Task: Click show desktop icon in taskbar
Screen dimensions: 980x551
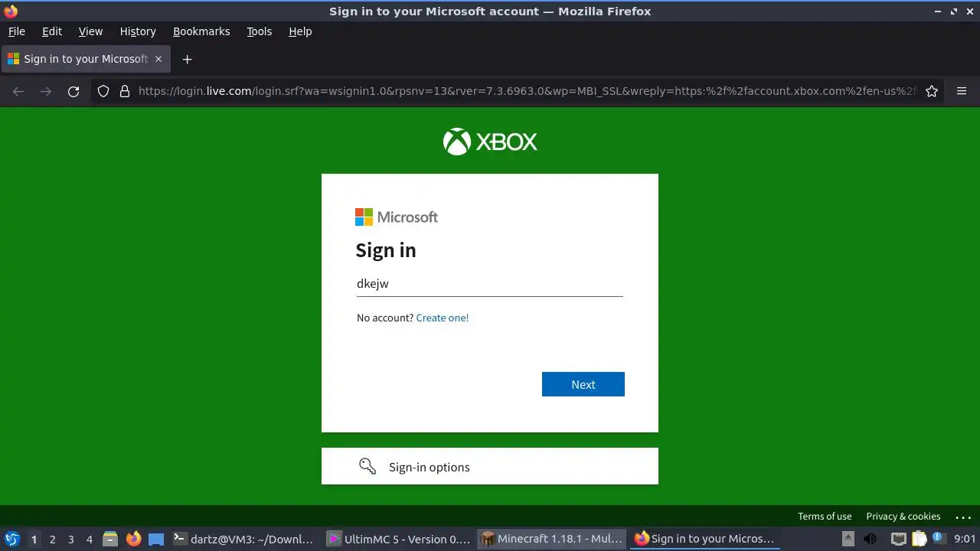Action: pos(156,539)
